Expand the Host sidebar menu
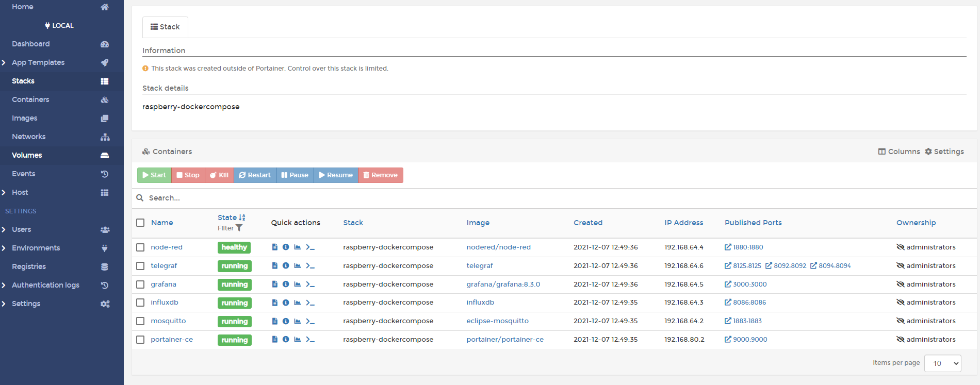The height and width of the screenshot is (385, 980). click(4, 193)
